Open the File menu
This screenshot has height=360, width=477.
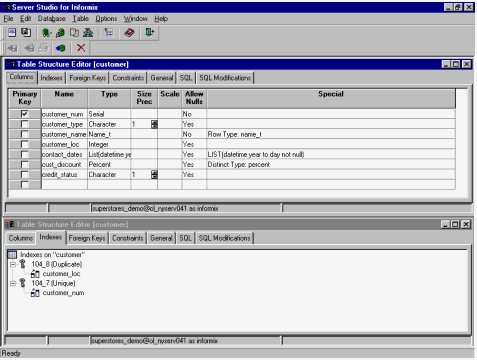pyautogui.click(x=8, y=19)
